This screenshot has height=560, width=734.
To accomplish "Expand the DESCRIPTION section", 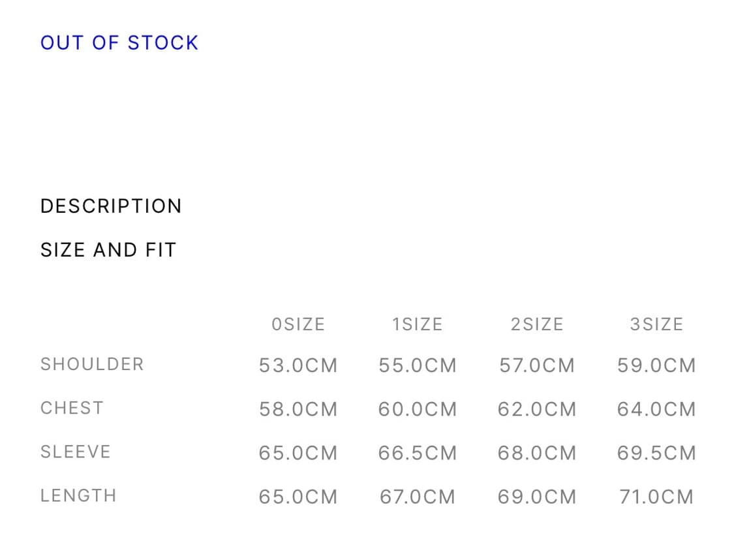I will click(111, 206).
